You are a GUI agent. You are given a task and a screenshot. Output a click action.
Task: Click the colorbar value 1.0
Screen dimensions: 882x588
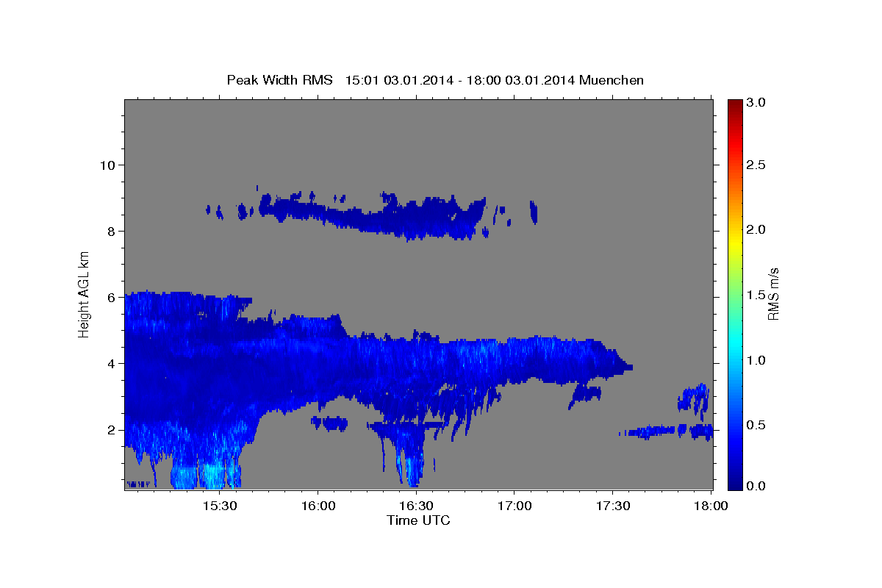[756, 360]
